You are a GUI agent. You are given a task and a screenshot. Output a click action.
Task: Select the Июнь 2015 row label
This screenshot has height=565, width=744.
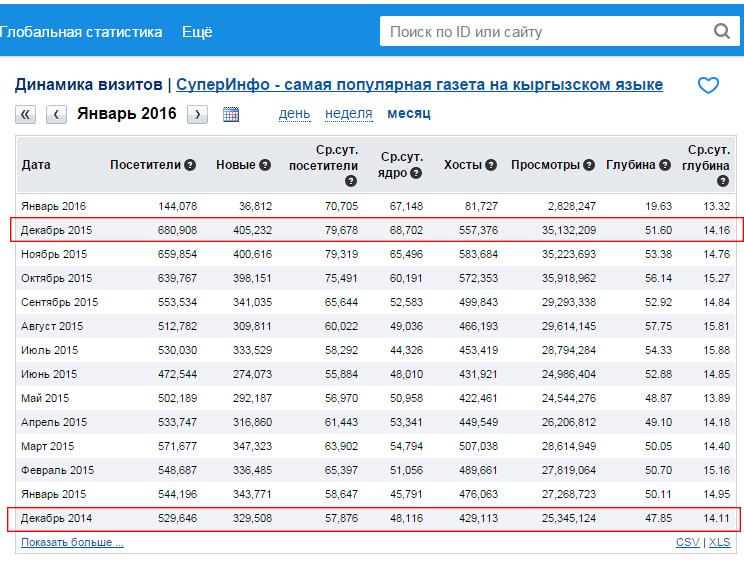coord(49,374)
